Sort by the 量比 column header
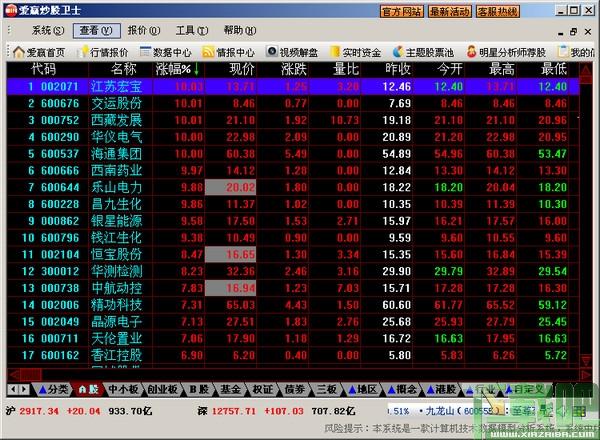 click(x=346, y=69)
